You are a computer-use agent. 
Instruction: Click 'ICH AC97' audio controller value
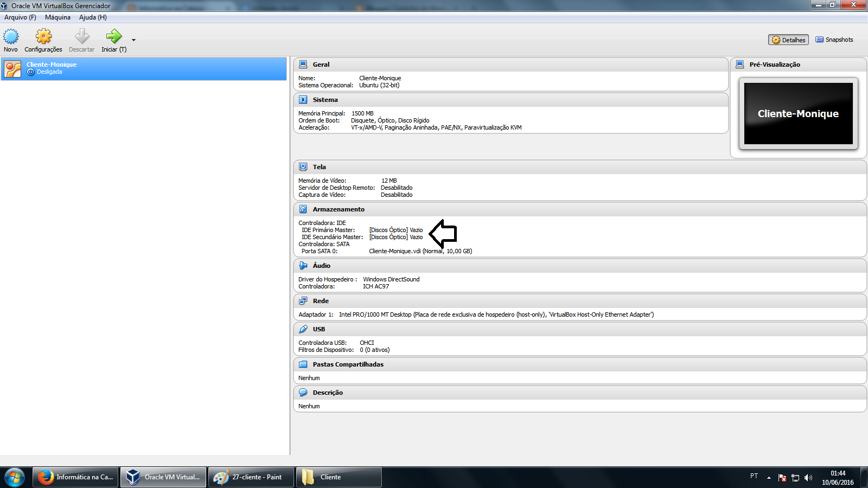coord(376,286)
